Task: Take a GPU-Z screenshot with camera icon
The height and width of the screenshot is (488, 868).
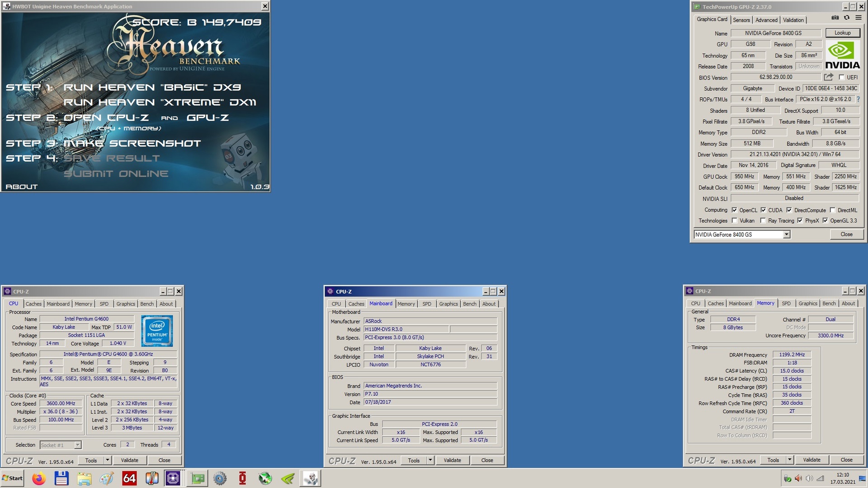Action: point(835,18)
